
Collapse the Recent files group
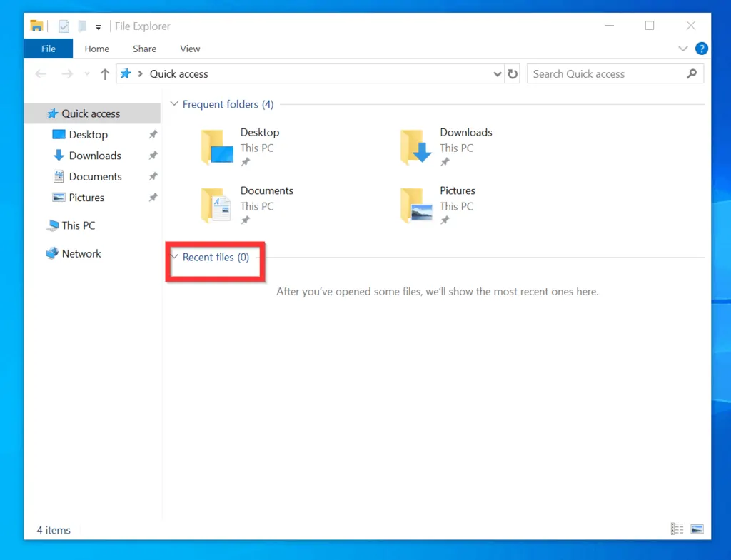(x=174, y=257)
